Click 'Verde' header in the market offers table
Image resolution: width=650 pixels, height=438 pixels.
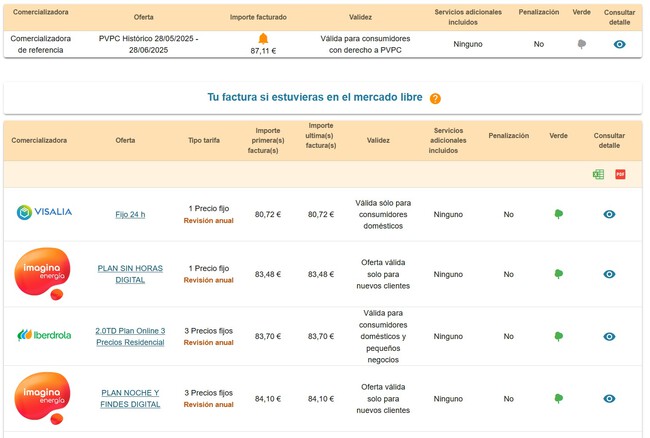pos(558,136)
